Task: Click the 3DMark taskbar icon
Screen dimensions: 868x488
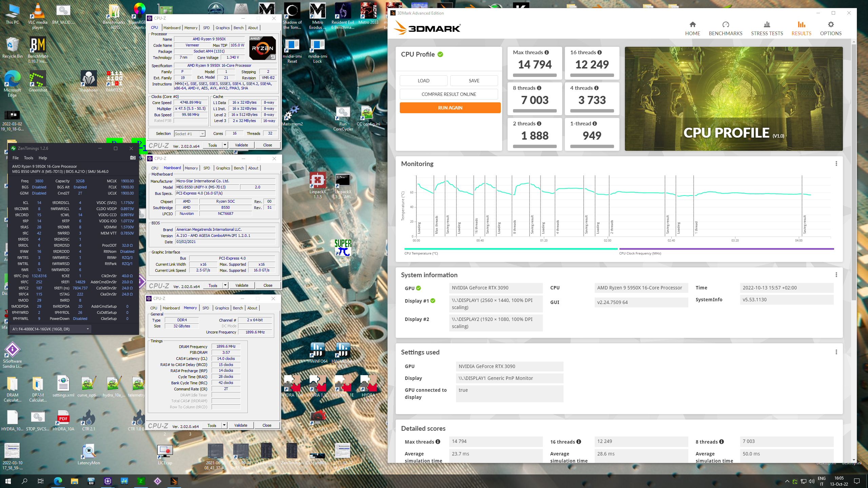Action: 174,481
